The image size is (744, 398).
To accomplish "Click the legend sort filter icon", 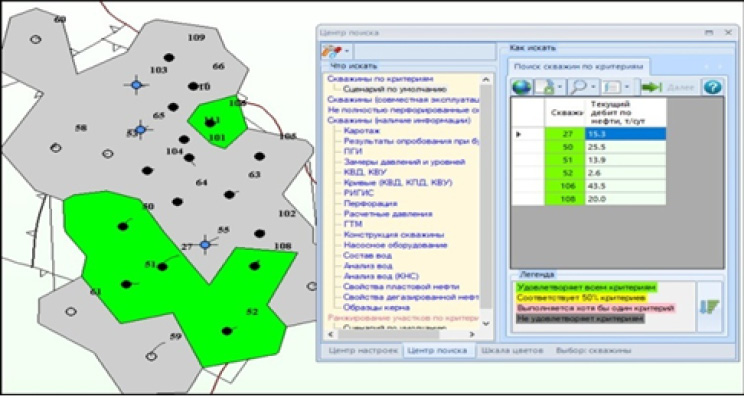I will click(x=709, y=307).
